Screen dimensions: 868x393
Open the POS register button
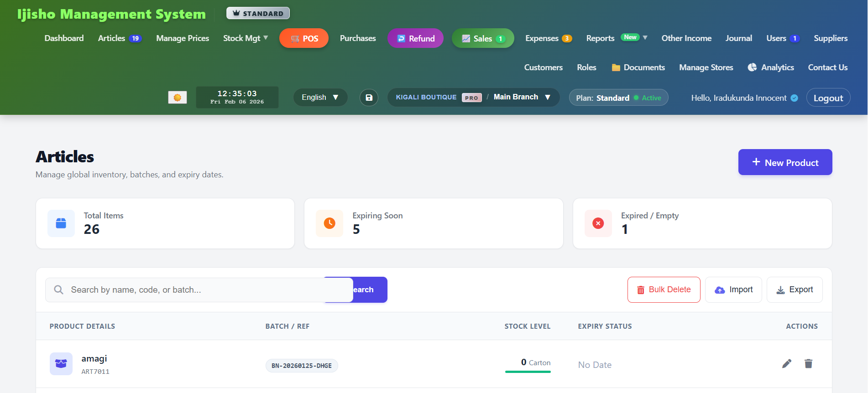(x=304, y=38)
